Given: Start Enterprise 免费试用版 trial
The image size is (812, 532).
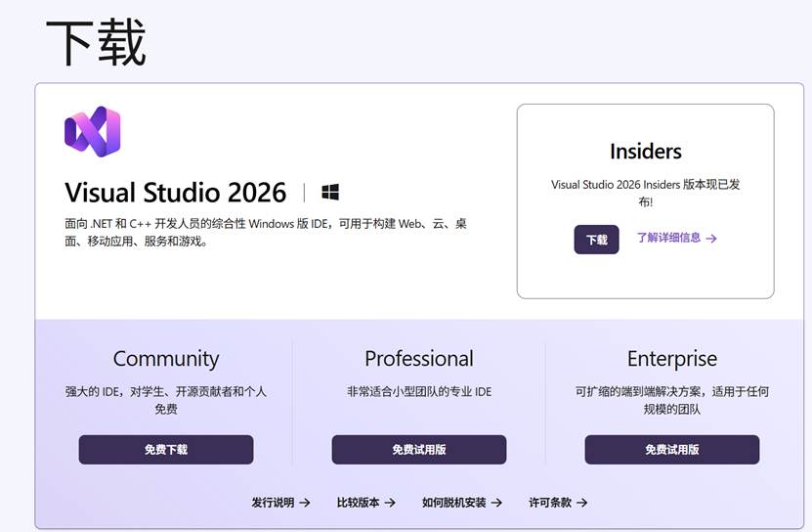Looking at the screenshot, I should pyautogui.click(x=672, y=450).
